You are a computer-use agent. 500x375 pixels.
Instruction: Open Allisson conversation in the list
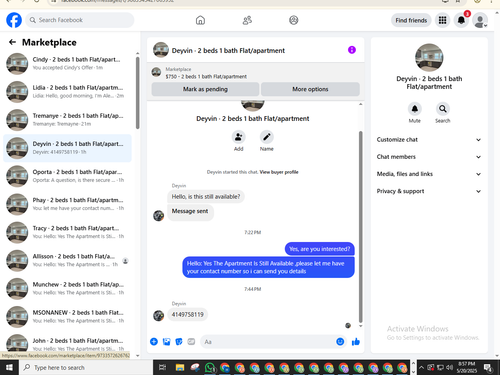(67, 260)
